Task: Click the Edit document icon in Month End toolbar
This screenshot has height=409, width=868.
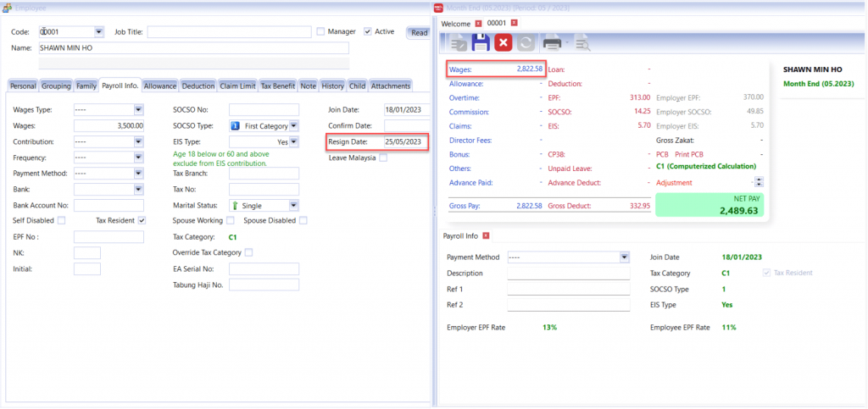Action: point(459,43)
